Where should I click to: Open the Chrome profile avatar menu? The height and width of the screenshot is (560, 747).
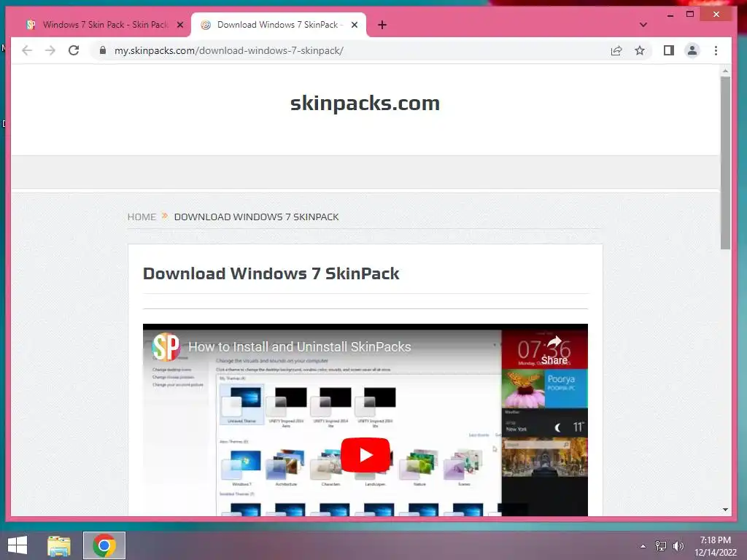point(692,50)
